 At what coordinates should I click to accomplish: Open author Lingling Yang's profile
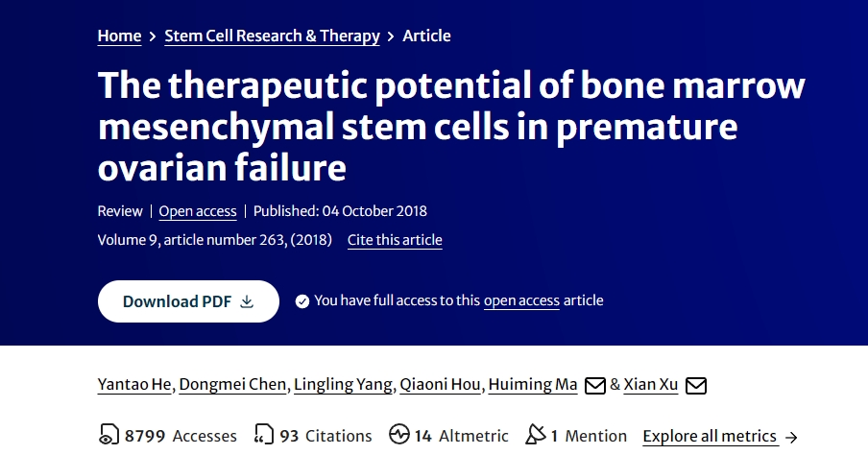coord(344,385)
